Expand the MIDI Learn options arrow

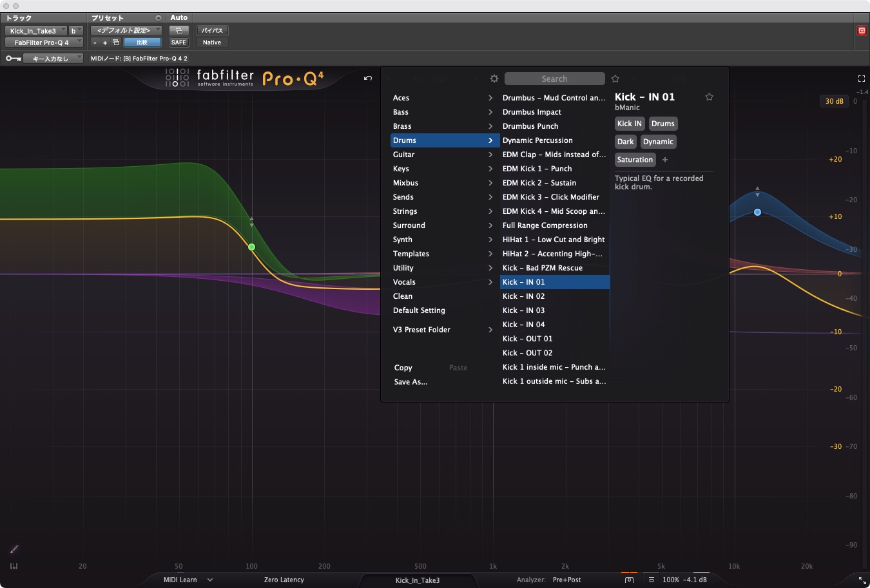tap(210, 580)
